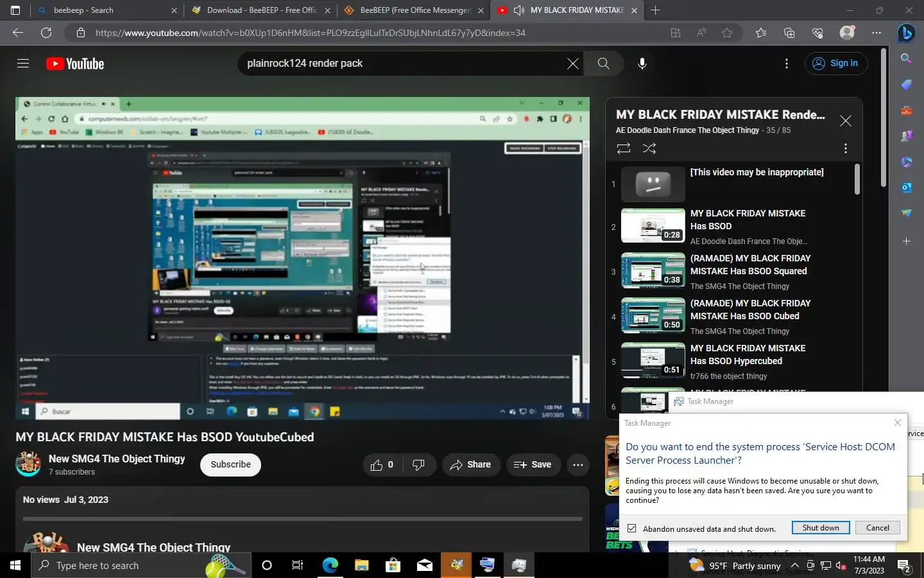This screenshot has height=578, width=924.
Task: Save the video to playlist
Action: point(533,464)
